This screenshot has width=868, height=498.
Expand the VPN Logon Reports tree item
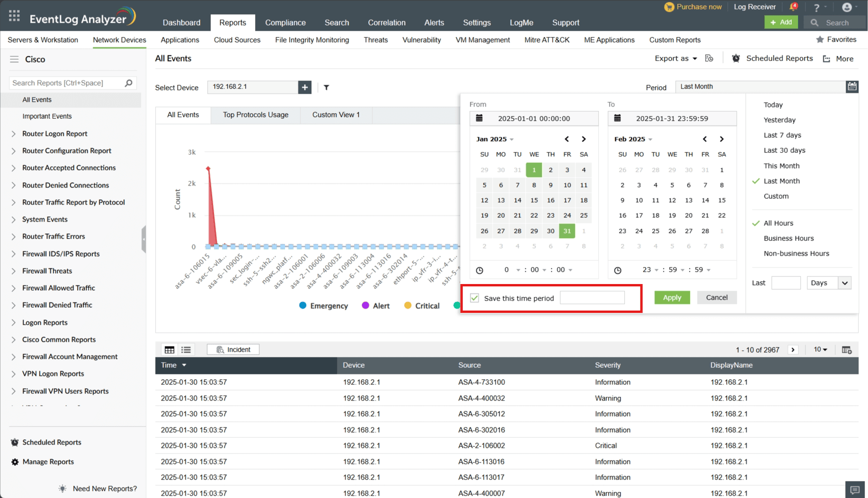coord(13,374)
